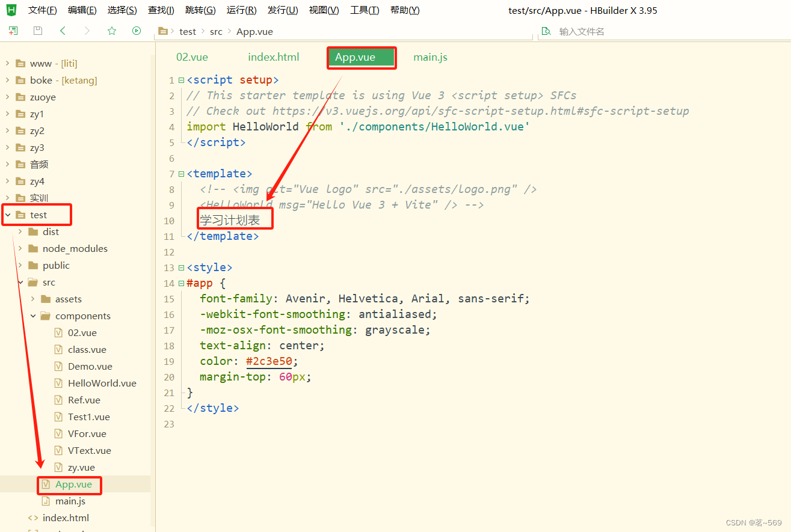
Task: Collapse the src folder
Action: click(x=20, y=282)
